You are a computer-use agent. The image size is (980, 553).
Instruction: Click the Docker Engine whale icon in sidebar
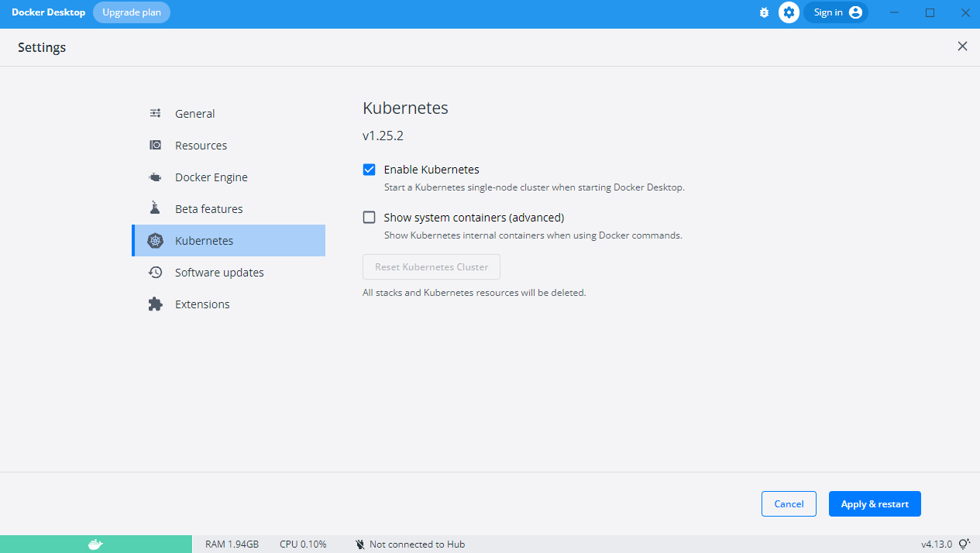point(155,177)
